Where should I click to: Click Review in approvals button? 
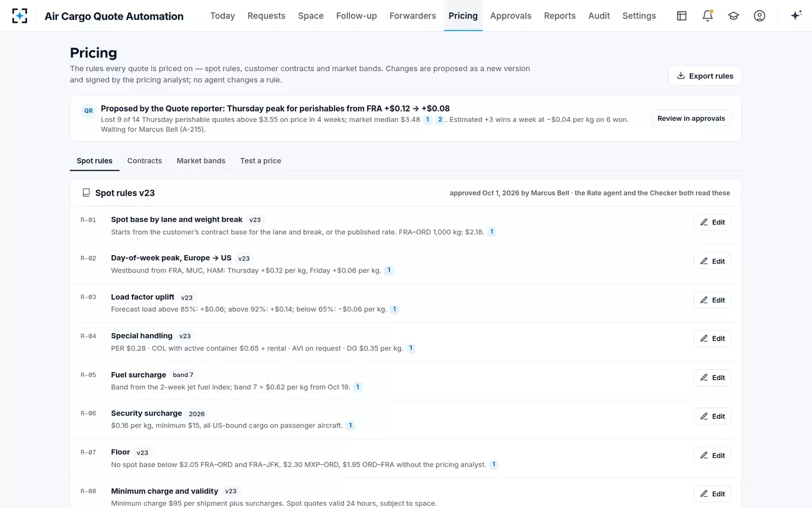691,119
